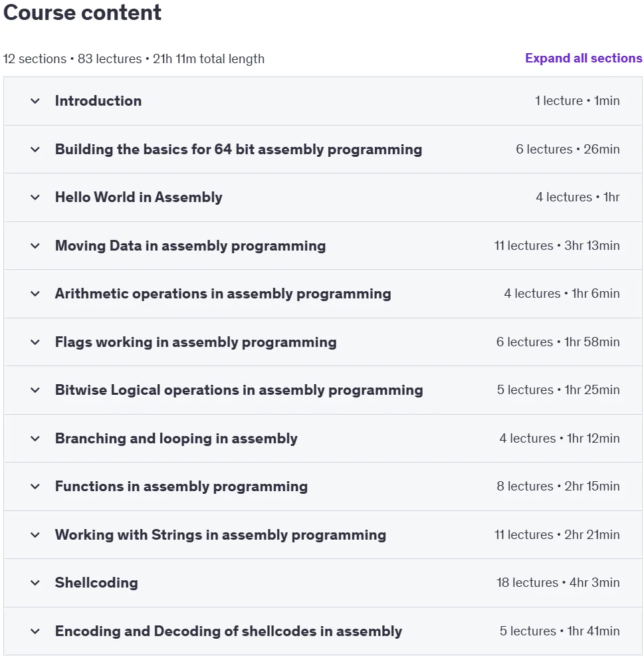
Task: Click chevron for Encoding and Decoding of shellcodes
Action: [35, 631]
